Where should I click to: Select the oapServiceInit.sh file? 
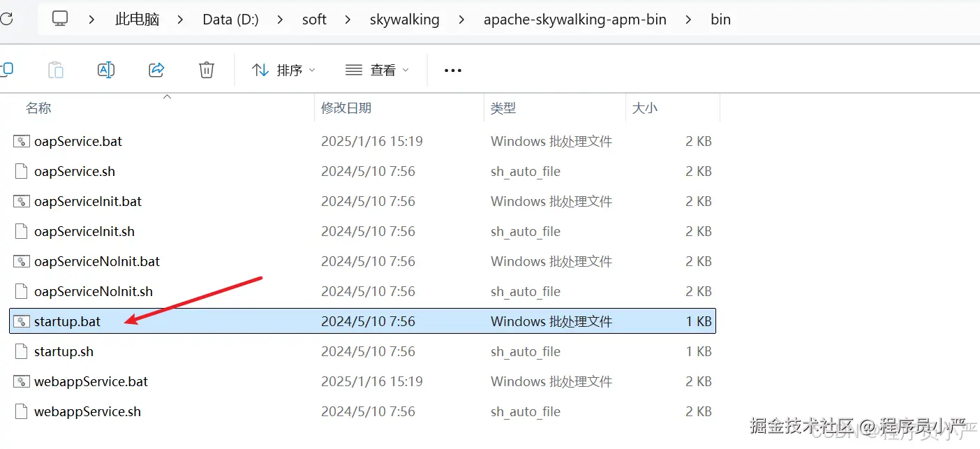click(85, 231)
